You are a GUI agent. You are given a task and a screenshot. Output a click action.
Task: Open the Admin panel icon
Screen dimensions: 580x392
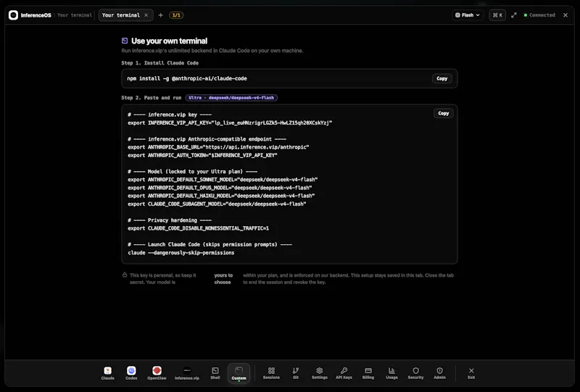click(x=439, y=372)
